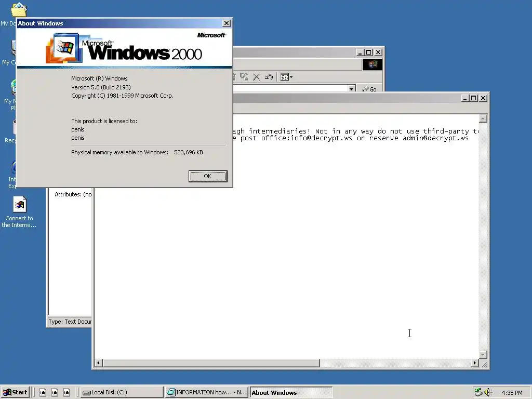Screen dimensions: 532x399
Task: Click Notepad vertical scrollbar up arrow
Action: (x=483, y=118)
